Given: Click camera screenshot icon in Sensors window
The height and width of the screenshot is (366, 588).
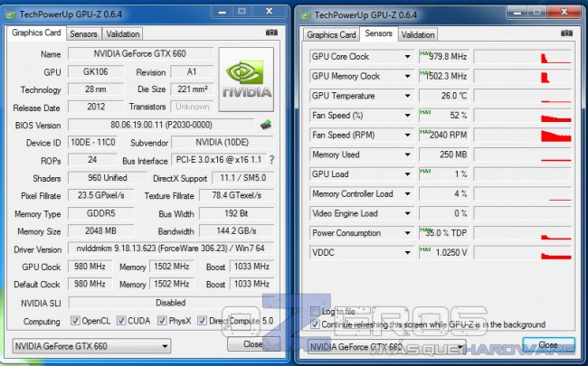Looking at the screenshot, I should 566,33.
